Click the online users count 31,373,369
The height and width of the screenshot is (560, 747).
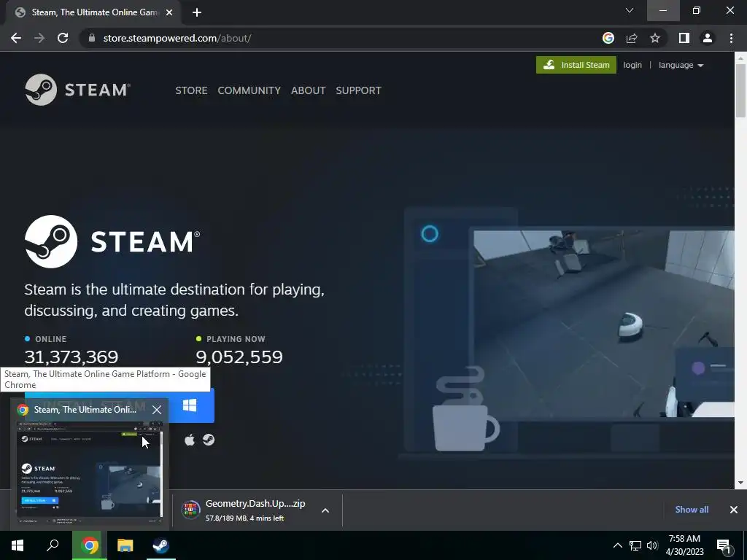point(71,357)
